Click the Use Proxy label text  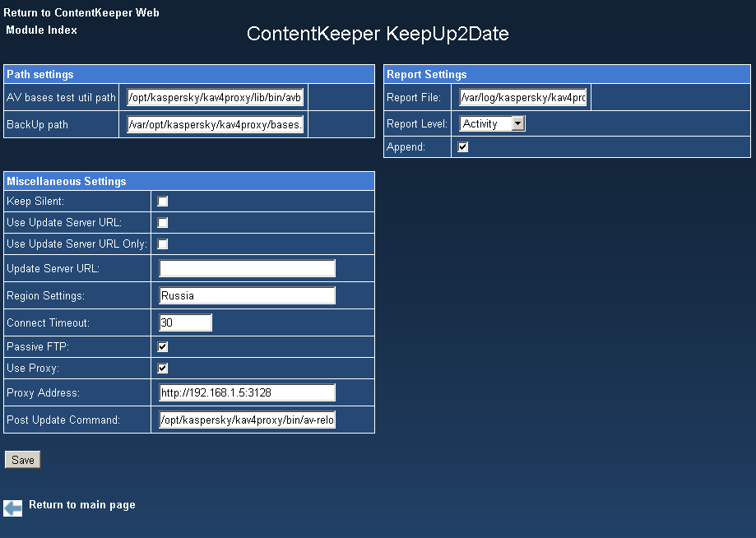pos(33,369)
